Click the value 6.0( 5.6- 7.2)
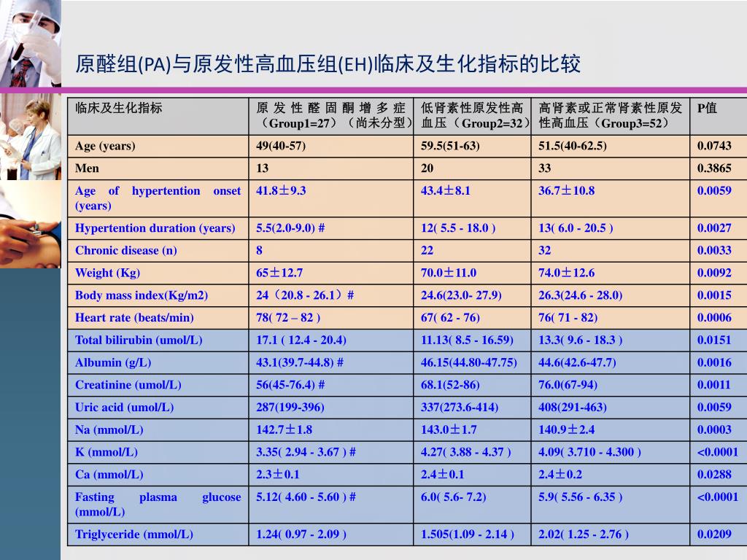Viewport: 747px width, 560px height. point(453,497)
